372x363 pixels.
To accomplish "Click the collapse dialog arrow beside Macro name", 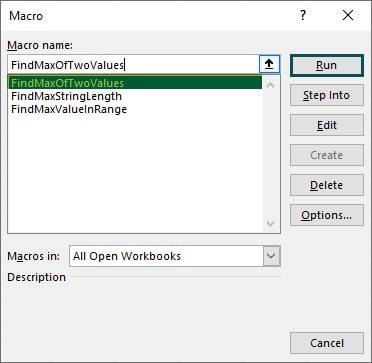I will (x=269, y=64).
